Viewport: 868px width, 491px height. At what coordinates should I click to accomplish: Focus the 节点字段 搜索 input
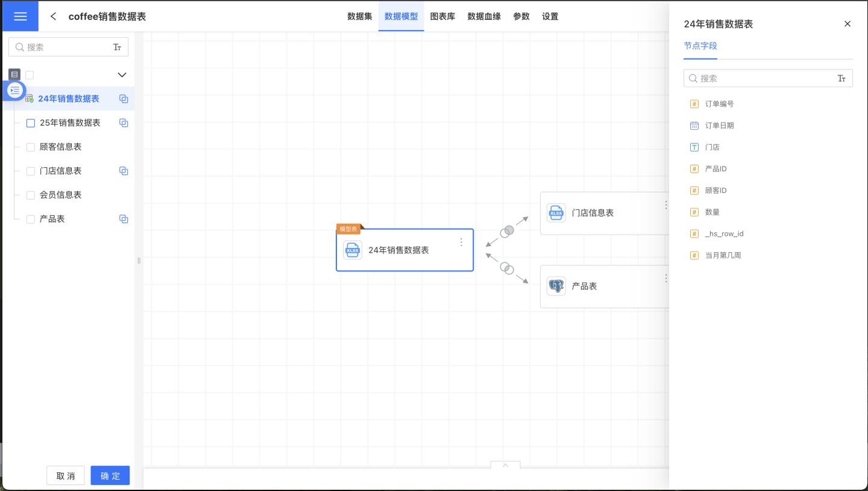tap(768, 78)
